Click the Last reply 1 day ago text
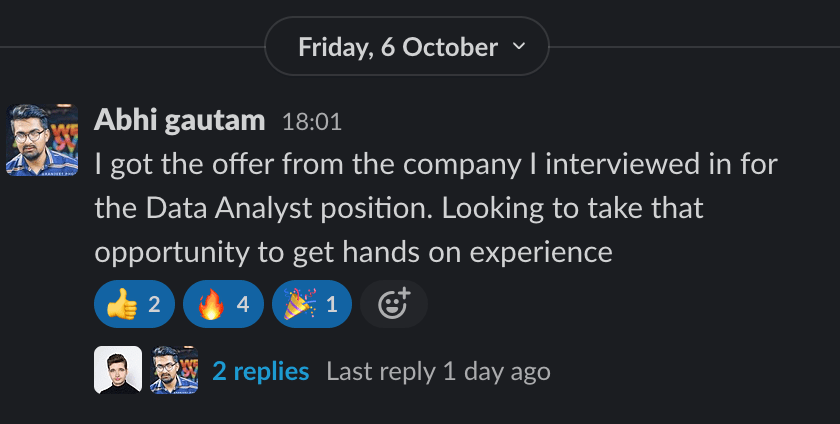This screenshot has height=424, width=840. pos(438,371)
